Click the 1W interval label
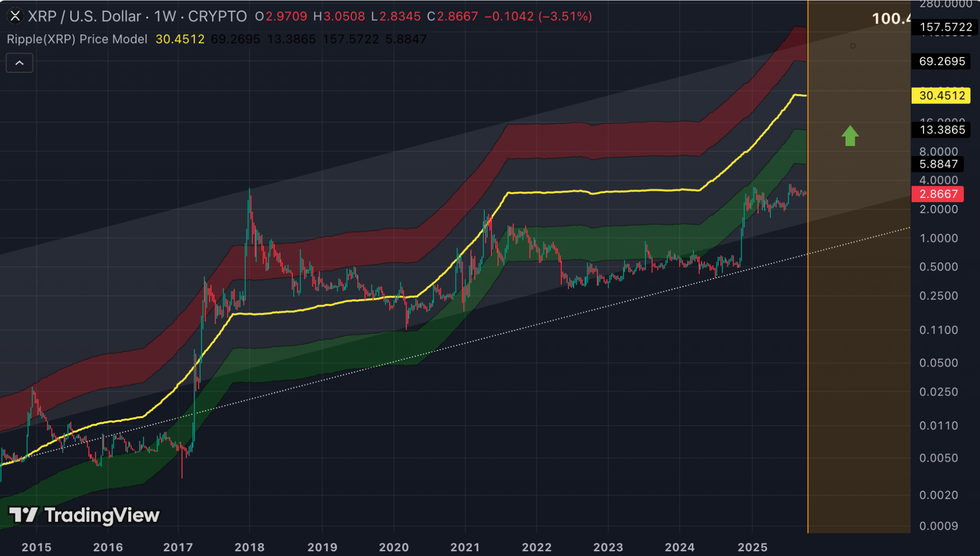Image resolution: width=980 pixels, height=556 pixels. pyautogui.click(x=165, y=16)
